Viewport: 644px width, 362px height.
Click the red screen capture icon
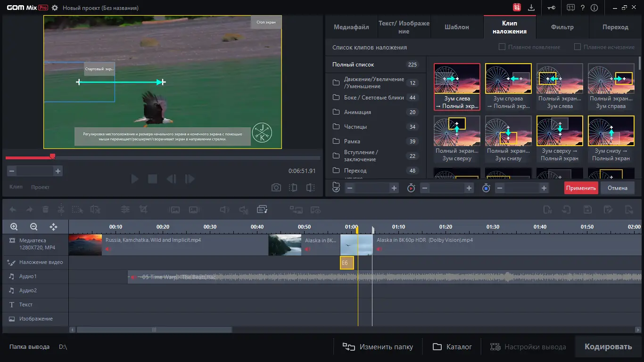[517, 8]
